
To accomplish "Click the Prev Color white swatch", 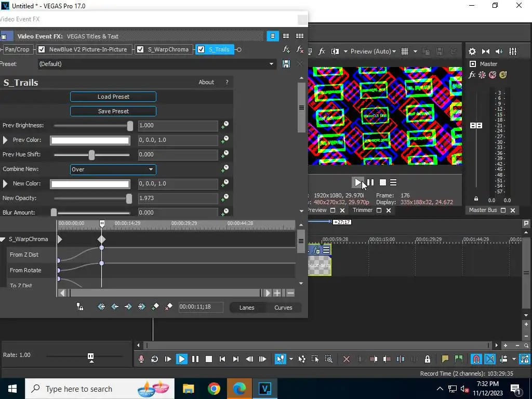I will [90, 140].
